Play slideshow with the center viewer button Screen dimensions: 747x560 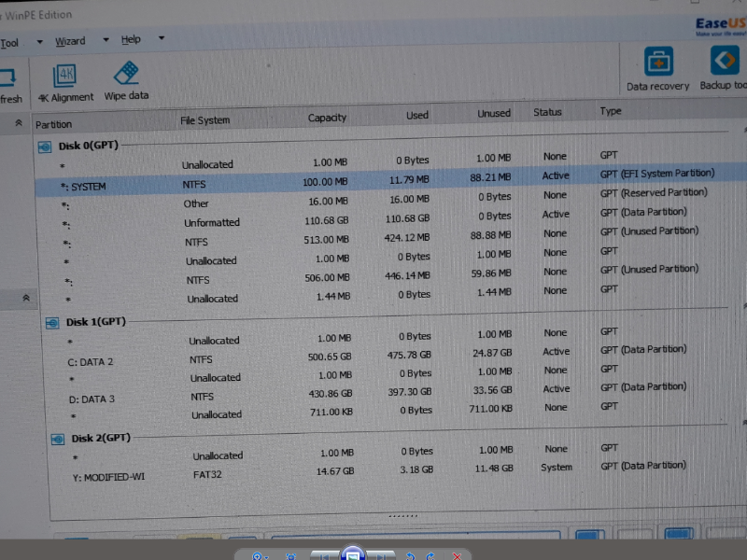pos(353,553)
